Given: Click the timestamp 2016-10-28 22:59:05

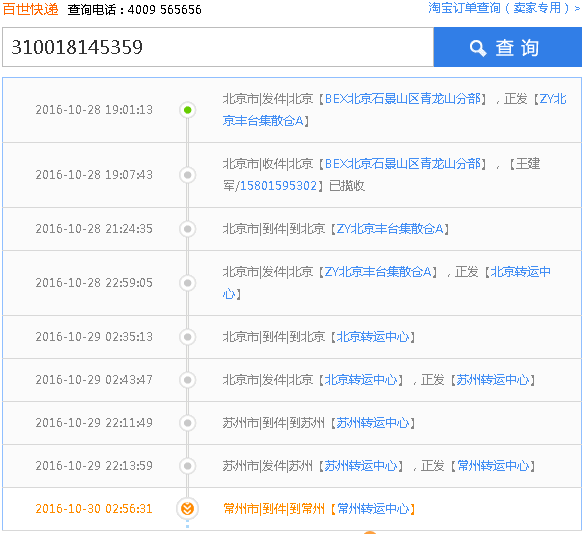Looking at the screenshot, I should click(x=94, y=283).
